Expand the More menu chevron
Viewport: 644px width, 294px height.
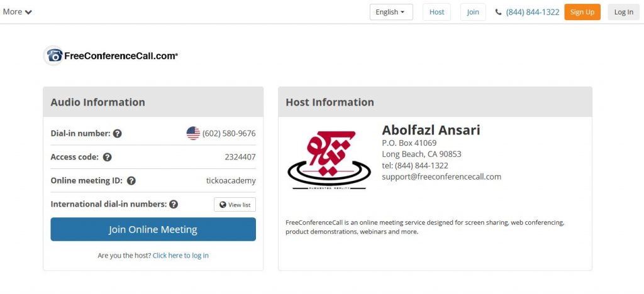click(x=28, y=12)
